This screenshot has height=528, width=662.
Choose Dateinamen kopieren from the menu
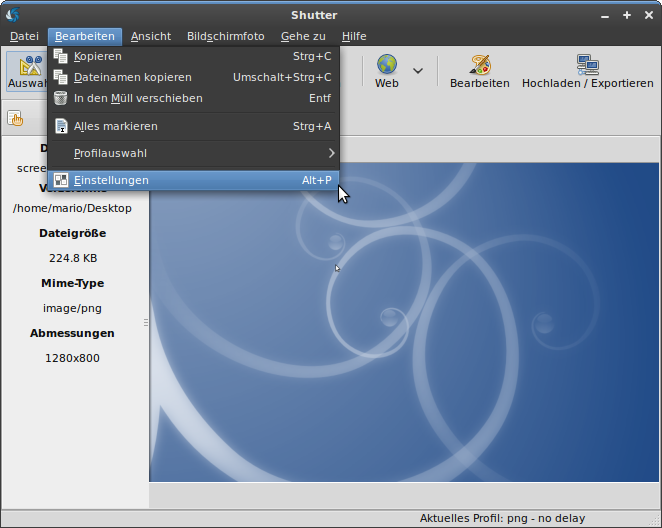132,77
